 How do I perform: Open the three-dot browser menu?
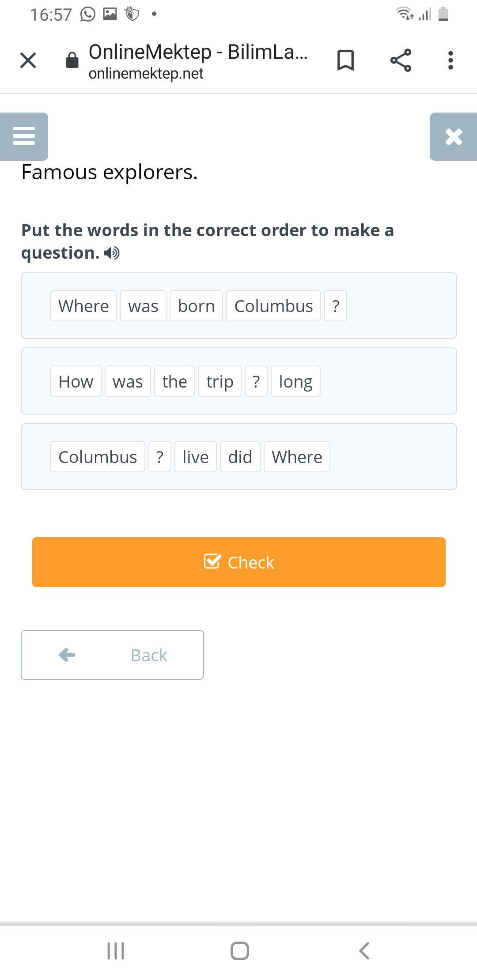pyautogui.click(x=450, y=60)
